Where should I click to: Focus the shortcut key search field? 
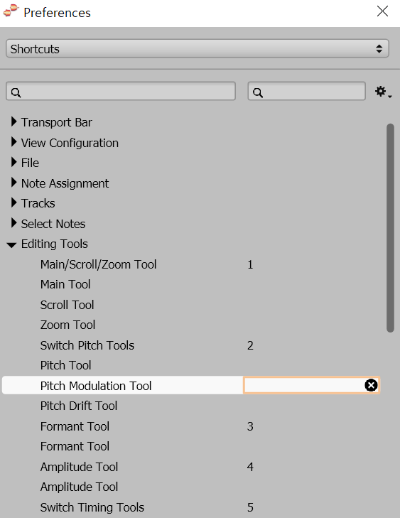coord(307,91)
